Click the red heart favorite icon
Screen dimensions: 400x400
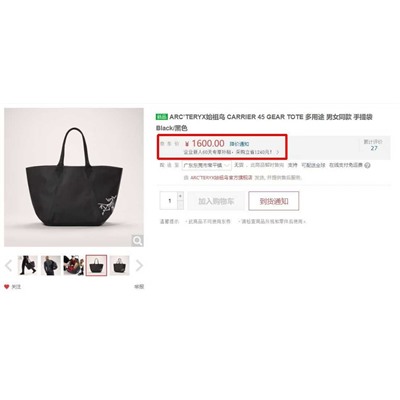pyautogui.click(x=7, y=287)
